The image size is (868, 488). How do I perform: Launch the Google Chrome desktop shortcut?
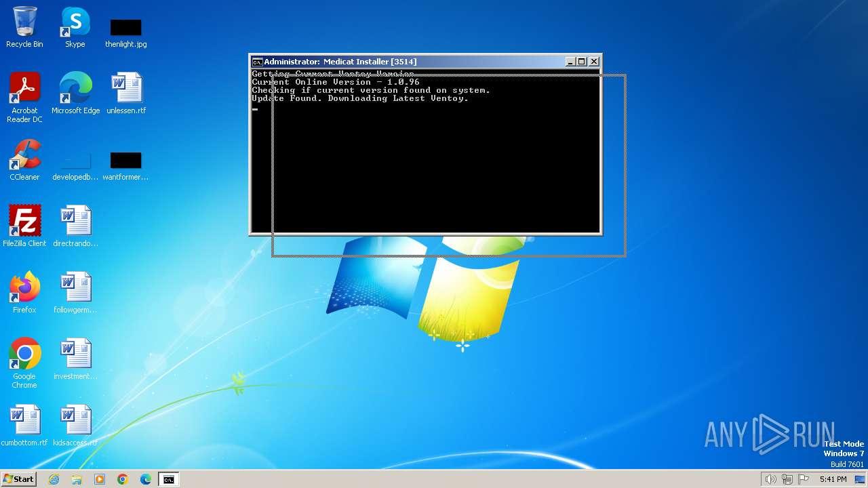(24, 363)
